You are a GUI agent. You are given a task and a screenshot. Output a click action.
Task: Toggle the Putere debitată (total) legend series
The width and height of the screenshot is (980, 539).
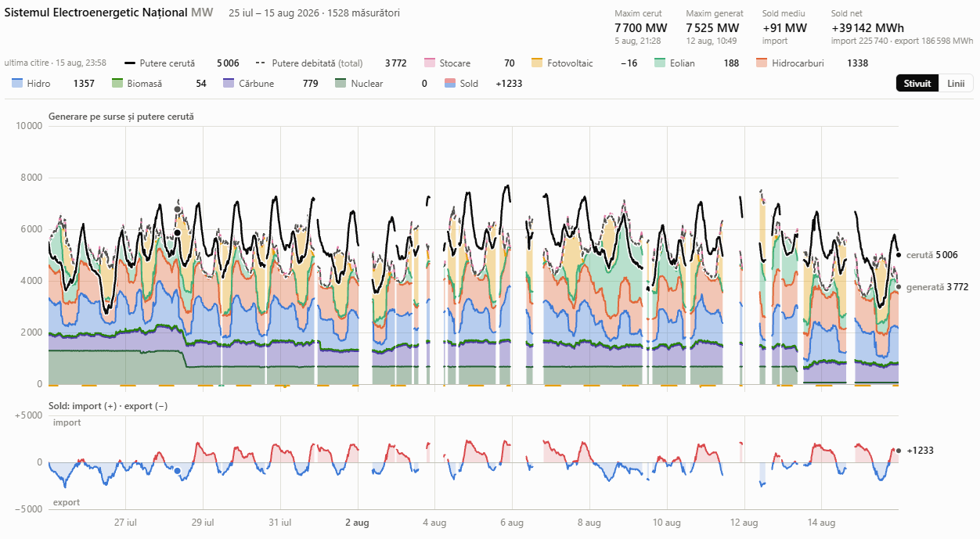(x=332, y=63)
